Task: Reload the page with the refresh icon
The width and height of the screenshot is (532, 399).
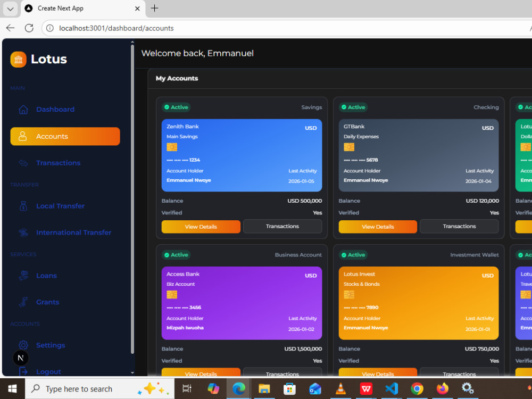Action: coord(29,28)
